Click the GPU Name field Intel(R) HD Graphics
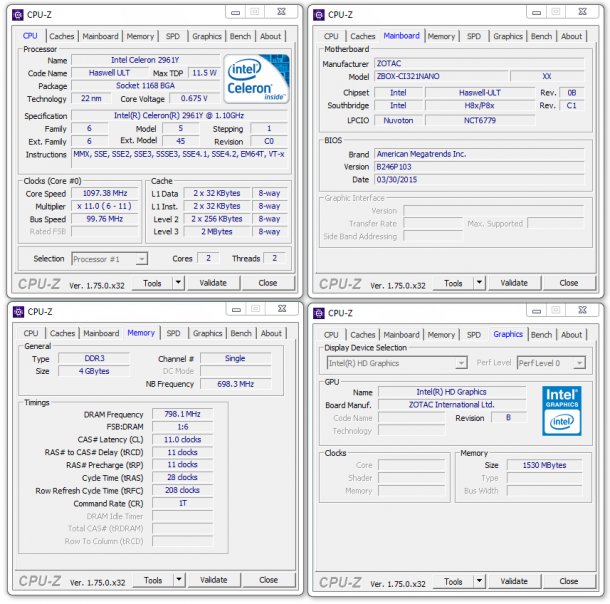Viewport: 610px width, 604px height. pos(452,392)
